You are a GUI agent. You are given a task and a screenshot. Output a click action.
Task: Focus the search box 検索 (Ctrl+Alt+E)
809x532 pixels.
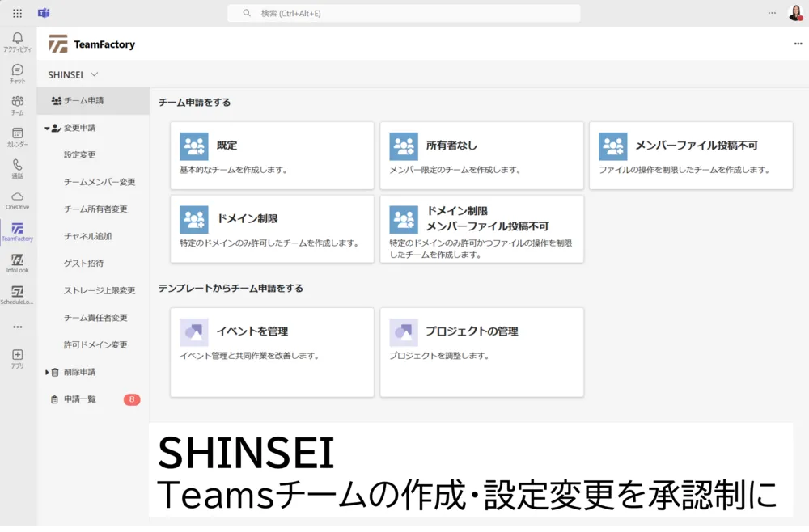point(404,14)
